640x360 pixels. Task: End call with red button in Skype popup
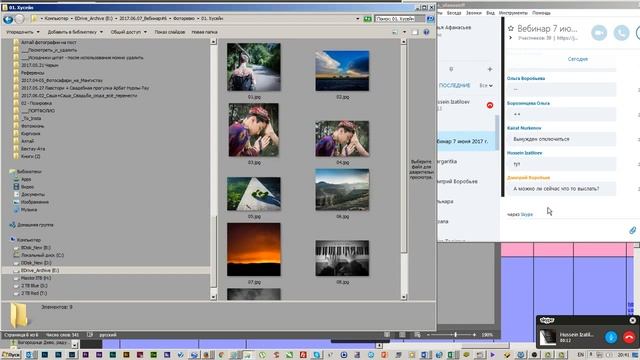pos(629,337)
